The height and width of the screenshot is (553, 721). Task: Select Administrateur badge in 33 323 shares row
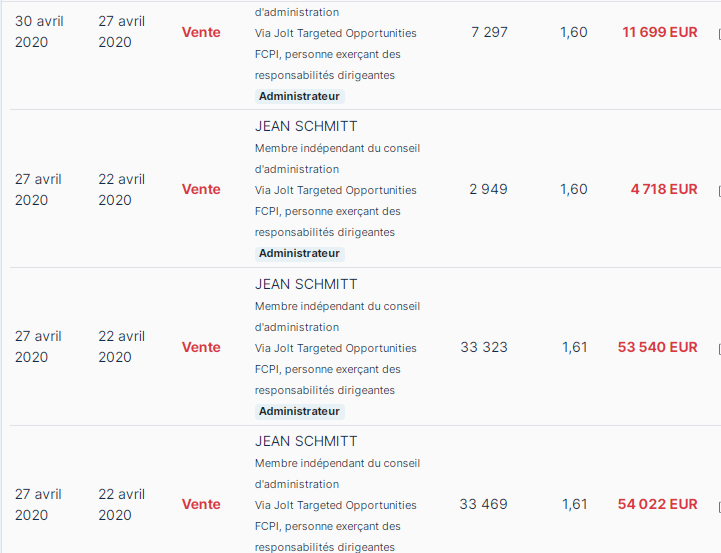[299, 411]
